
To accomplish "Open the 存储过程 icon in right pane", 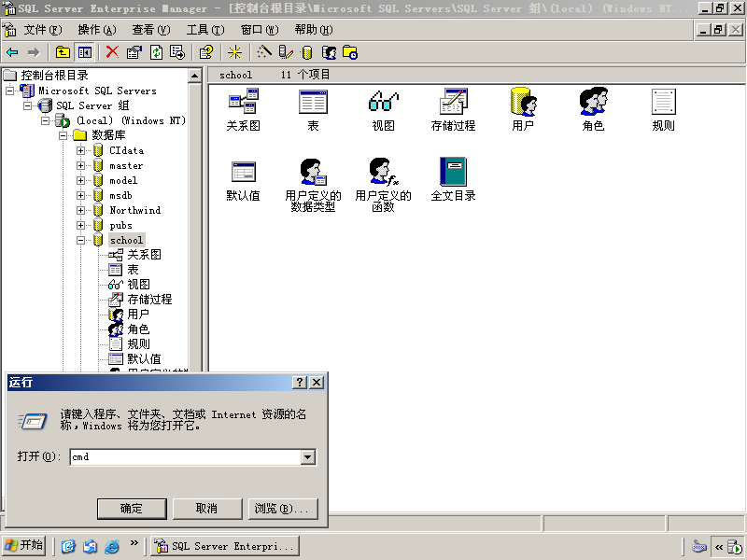I will click(x=453, y=110).
